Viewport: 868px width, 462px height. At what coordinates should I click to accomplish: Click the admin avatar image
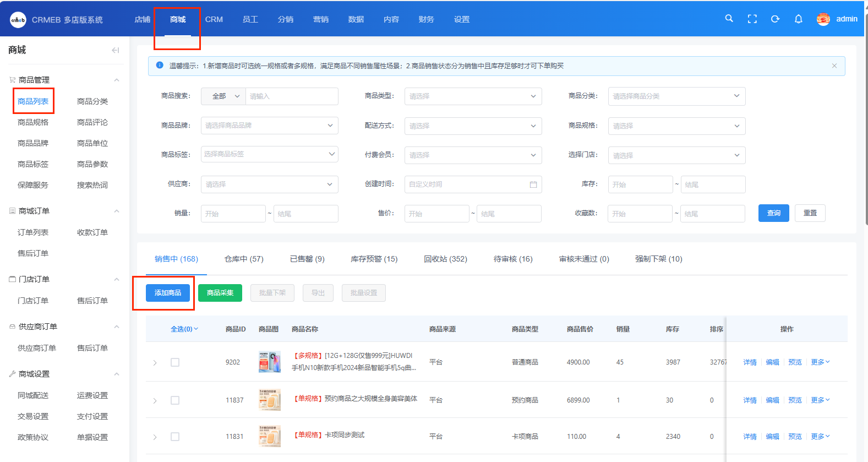click(x=823, y=19)
